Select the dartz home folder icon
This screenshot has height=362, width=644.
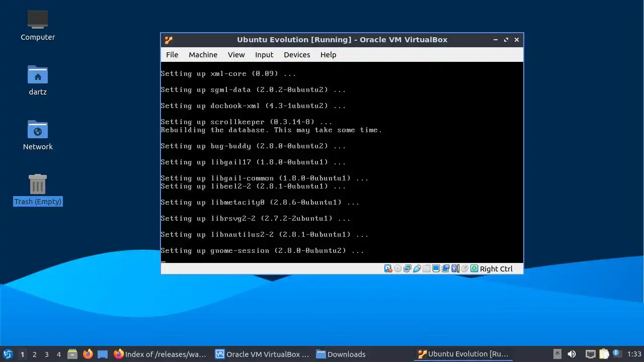point(38,80)
